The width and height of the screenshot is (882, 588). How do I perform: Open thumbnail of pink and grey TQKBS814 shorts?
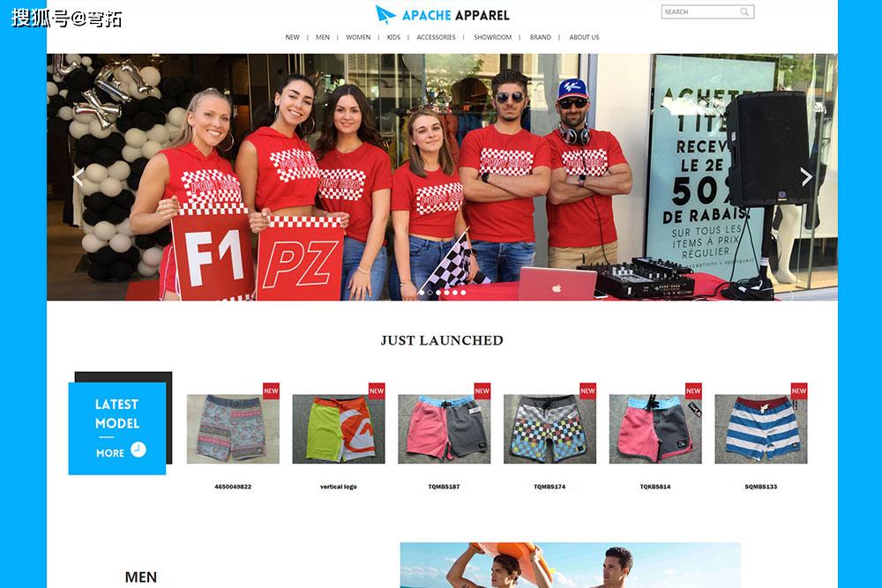point(655,429)
